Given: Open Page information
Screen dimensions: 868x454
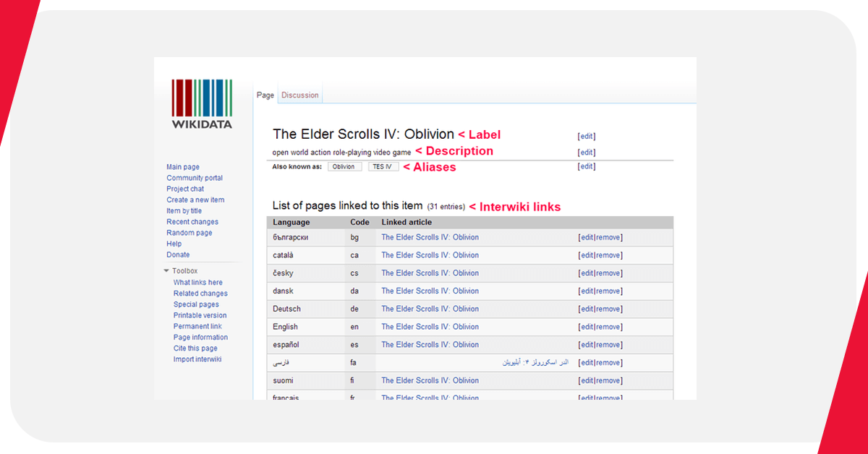Looking at the screenshot, I should 200,338.
